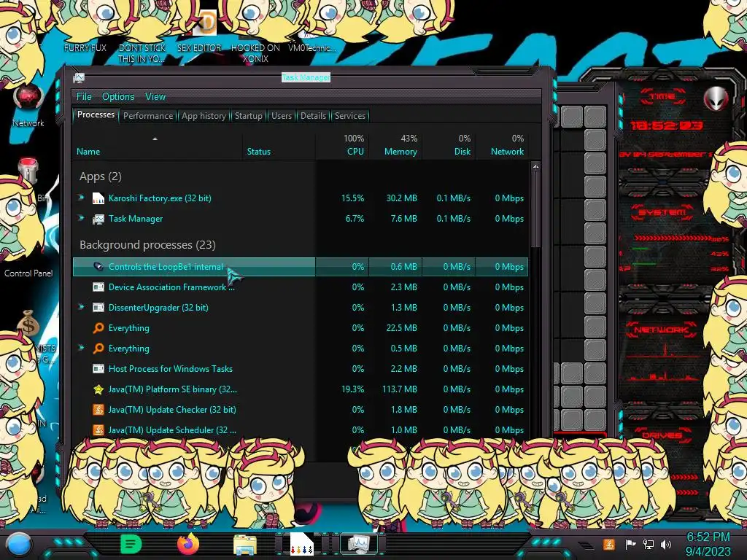Click the 113.7 MB memory value

tap(400, 389)
